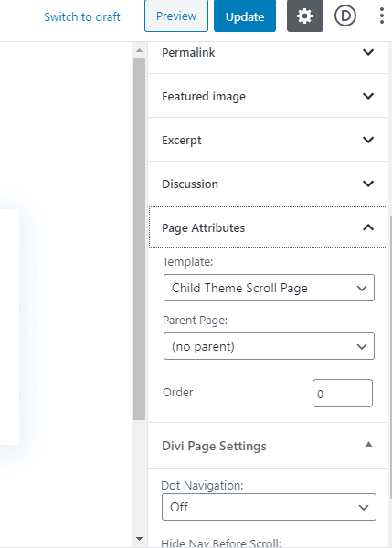Click the Divi circle D icon
Image resolution: width=392 pixels, height=548 pixels.
345,16
